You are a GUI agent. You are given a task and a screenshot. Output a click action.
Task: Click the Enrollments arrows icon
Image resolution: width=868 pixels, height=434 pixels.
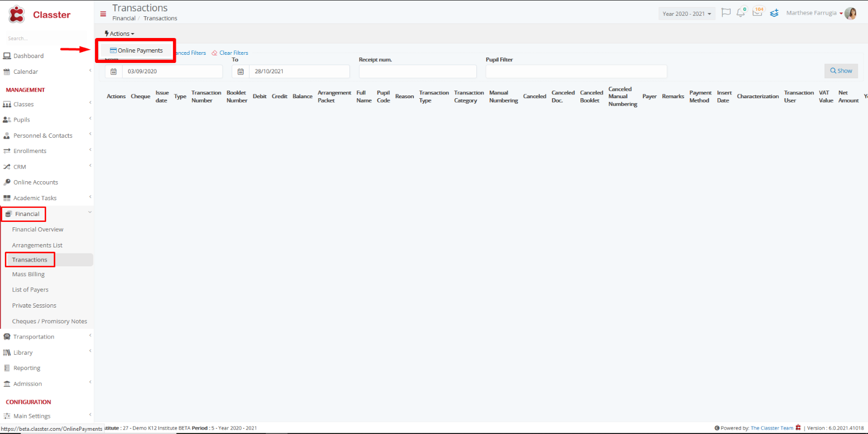pos(7,151)
